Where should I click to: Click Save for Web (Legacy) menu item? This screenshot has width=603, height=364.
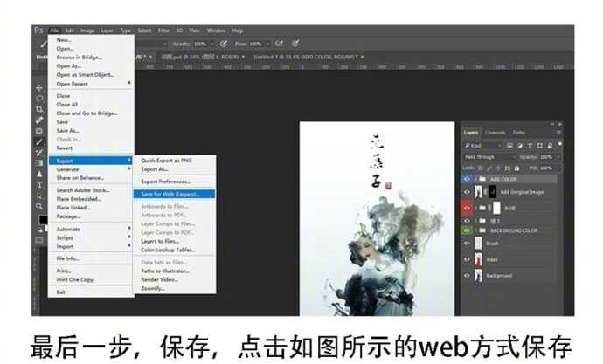click(170, 193)
